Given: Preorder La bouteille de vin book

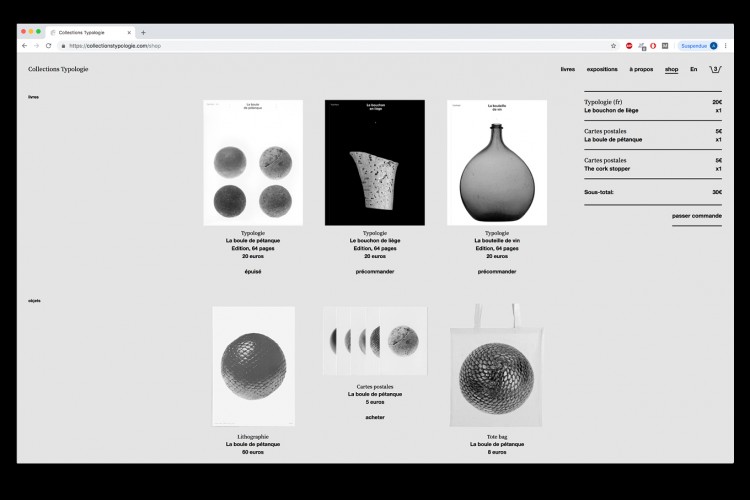Looking at the screenshot, I should tap(497, 271).
